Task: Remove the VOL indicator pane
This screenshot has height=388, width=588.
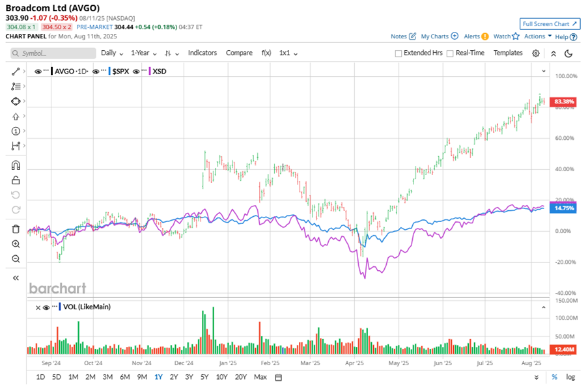Action: point(38,307)
